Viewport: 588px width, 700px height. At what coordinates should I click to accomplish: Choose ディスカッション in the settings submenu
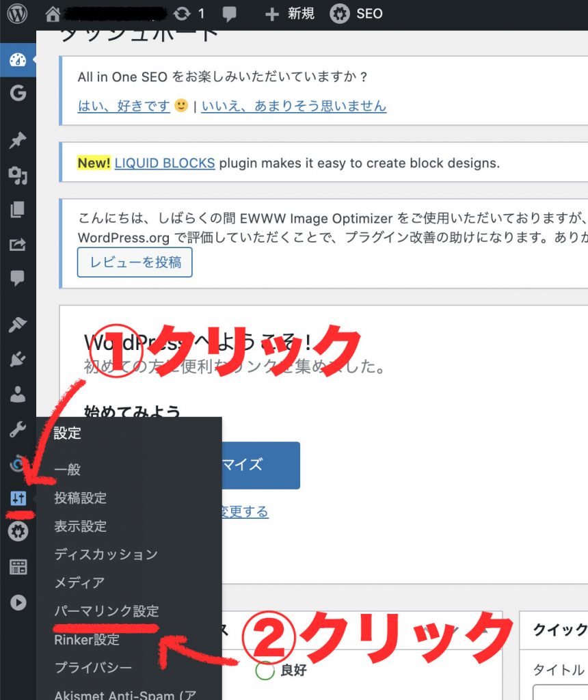click(x=106, y=554)
